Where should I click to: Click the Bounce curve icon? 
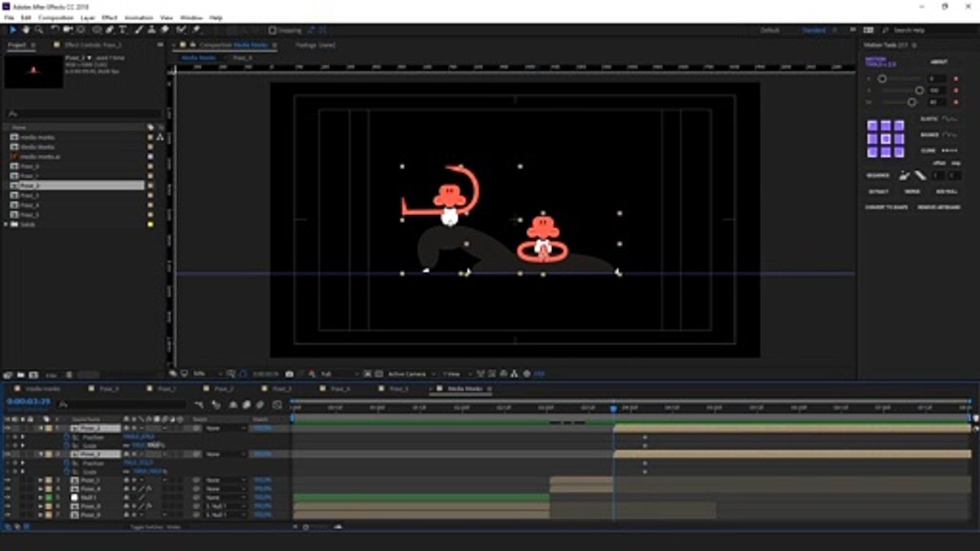point(950,135)
